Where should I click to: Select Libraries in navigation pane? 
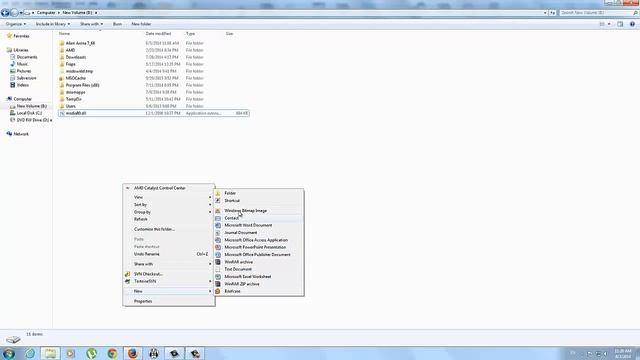(x=21, y=50)
